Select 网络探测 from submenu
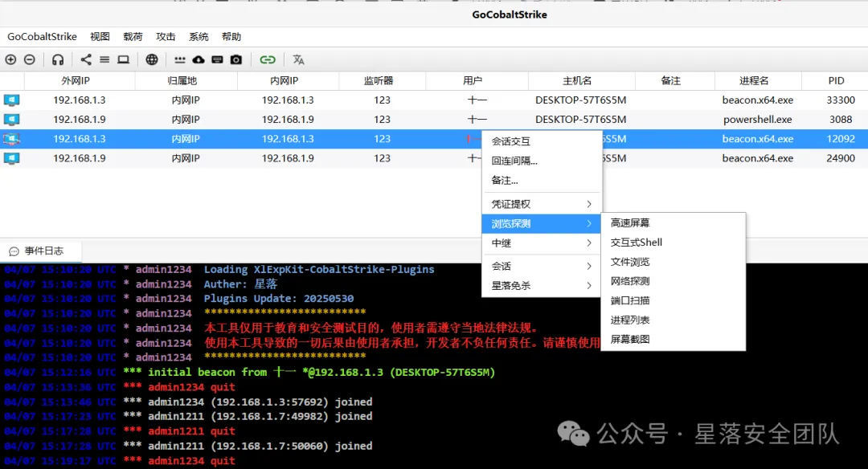Viewport: 868px width, 469px height. coord(674,281)
